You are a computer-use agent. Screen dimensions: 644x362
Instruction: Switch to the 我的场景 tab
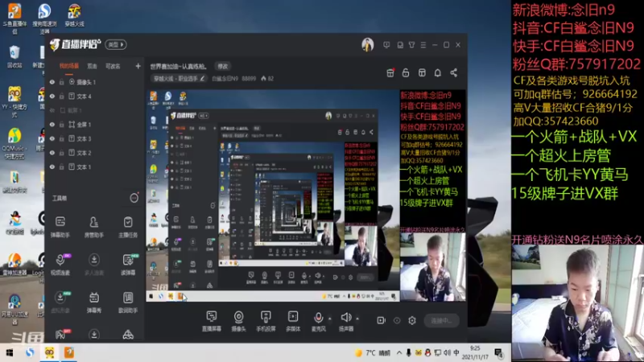coord(69,66)
